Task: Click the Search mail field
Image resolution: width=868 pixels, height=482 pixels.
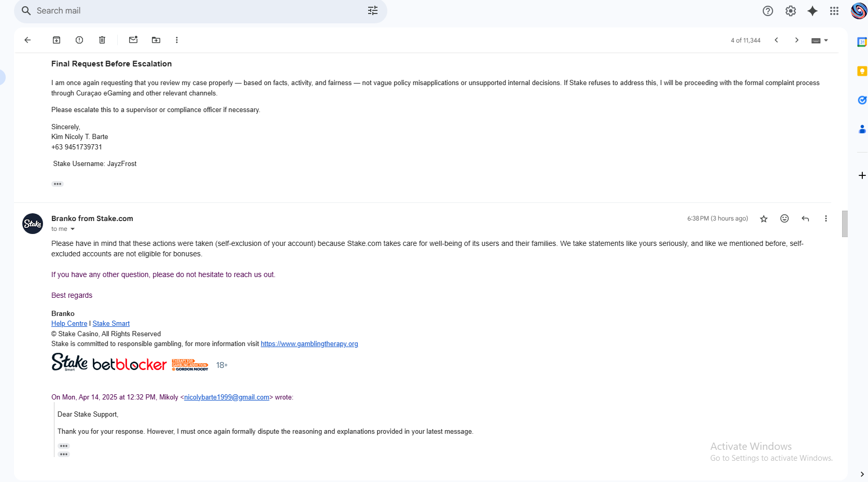Action: [200, 11]
